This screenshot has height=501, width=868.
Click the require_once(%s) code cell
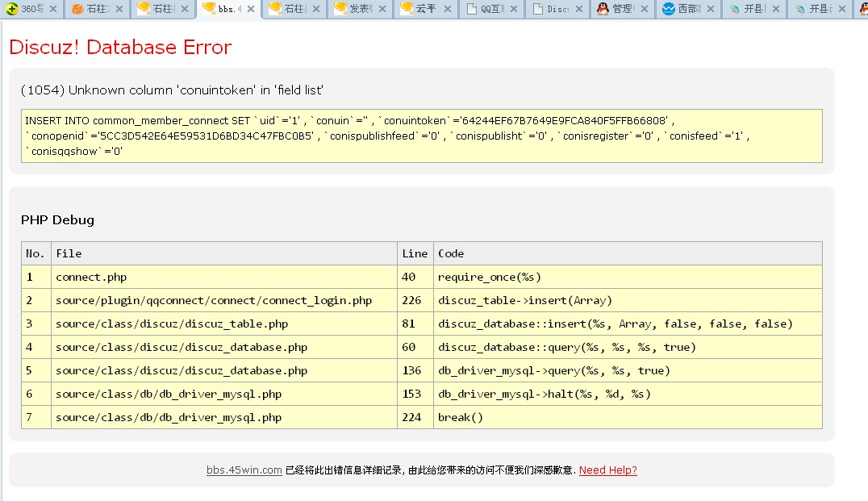click(628, 277)
